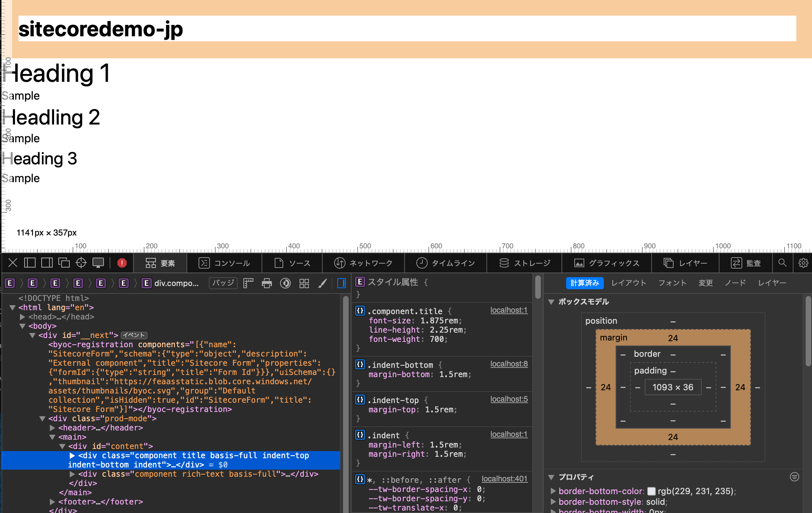
Task: Toggle print media styles printer icon
Action: pyautogui.click(x=267, y=283)
